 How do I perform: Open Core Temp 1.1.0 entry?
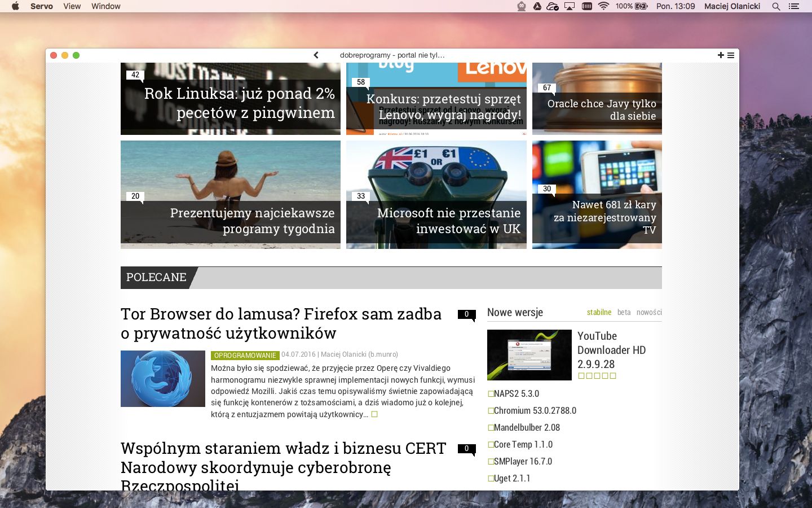[523, 445]
